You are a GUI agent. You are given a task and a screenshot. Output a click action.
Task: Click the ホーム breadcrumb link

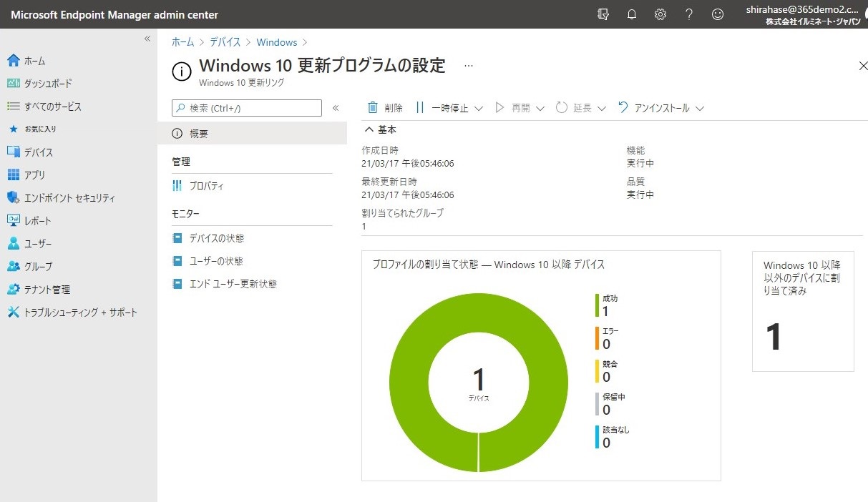(182, 43)
